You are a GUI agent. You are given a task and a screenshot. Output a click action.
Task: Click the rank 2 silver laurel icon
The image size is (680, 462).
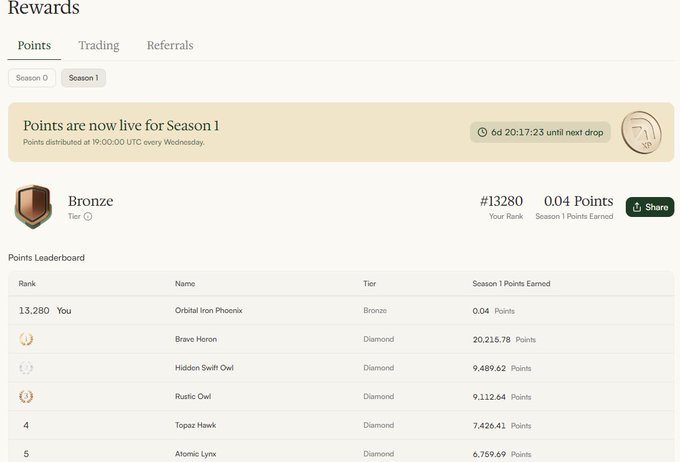pyautogui.click(x=26, y=368)
